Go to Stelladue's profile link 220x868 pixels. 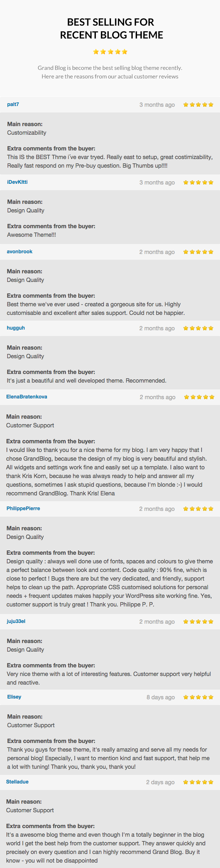pos(17,782)
